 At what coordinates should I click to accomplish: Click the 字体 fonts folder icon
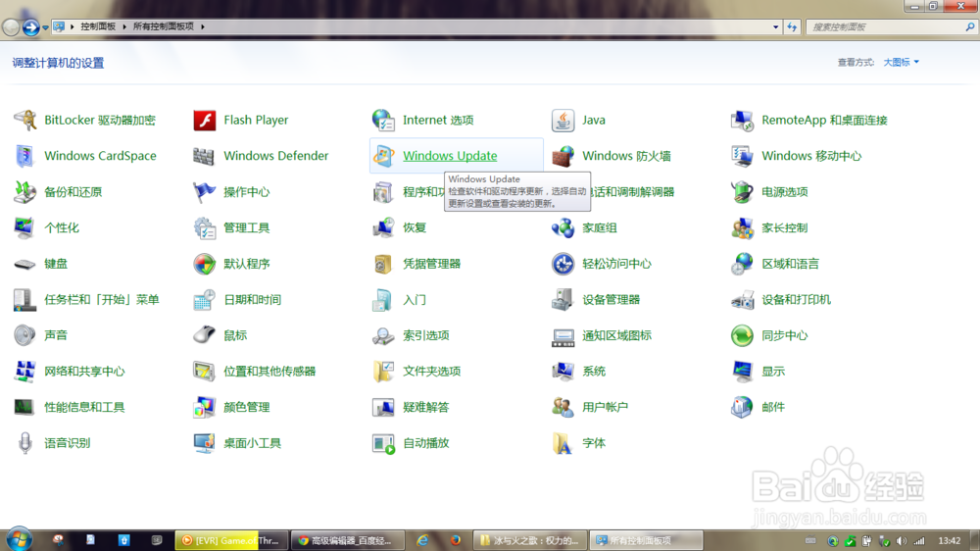pyautogui.click(x=563, y=443)
